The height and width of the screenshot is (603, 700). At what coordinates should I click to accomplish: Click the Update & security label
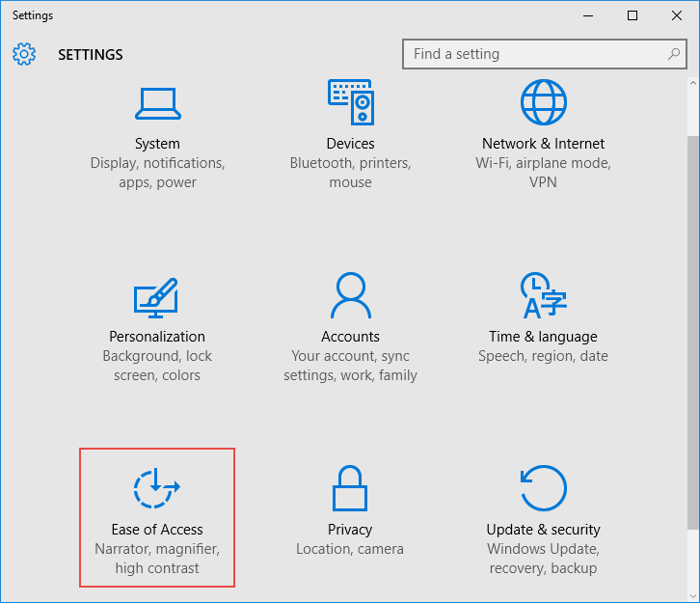(x=543, y=530)
